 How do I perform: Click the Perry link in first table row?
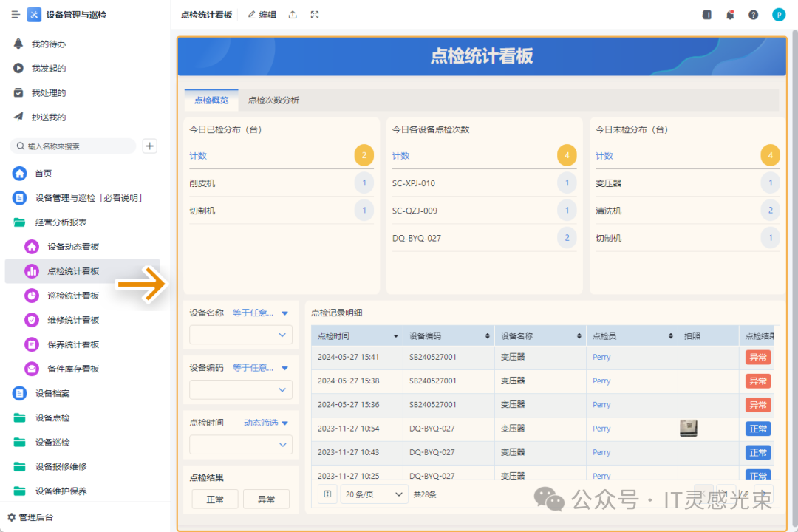pos(601,358)
